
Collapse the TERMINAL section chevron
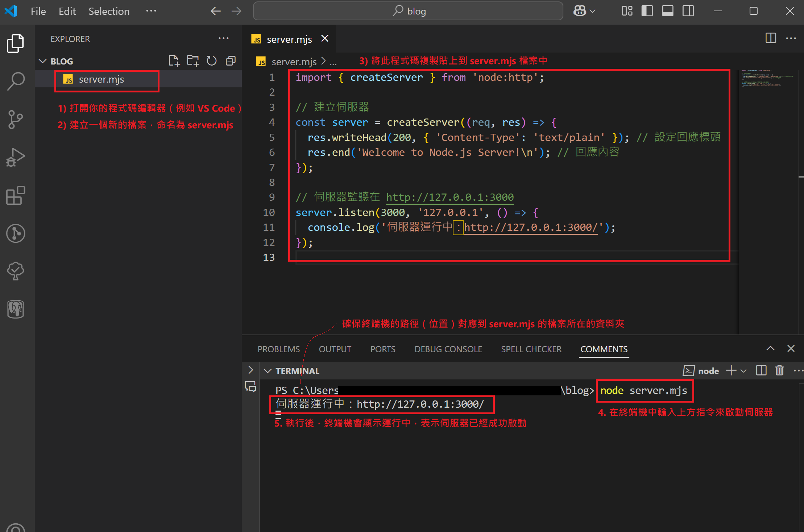pos(268,371)
